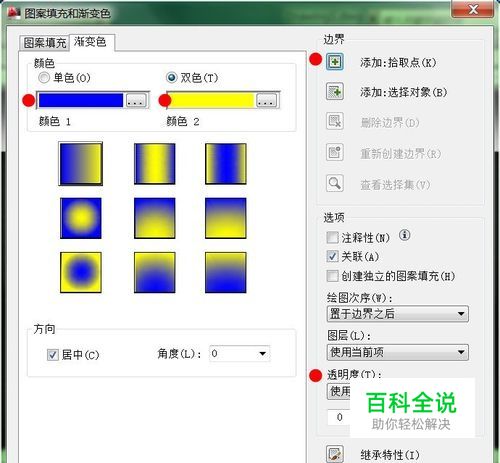500x463 pixels.
Task: Click the transparency value field showing 0
Action: (339, 417)
